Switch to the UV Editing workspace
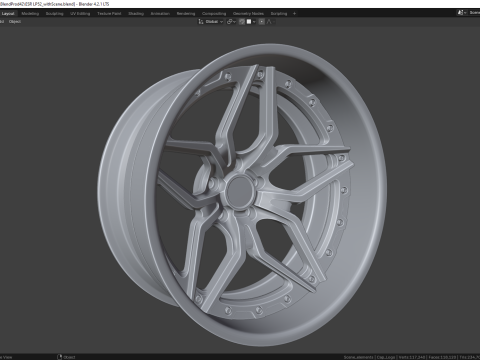 pos(80,14)
